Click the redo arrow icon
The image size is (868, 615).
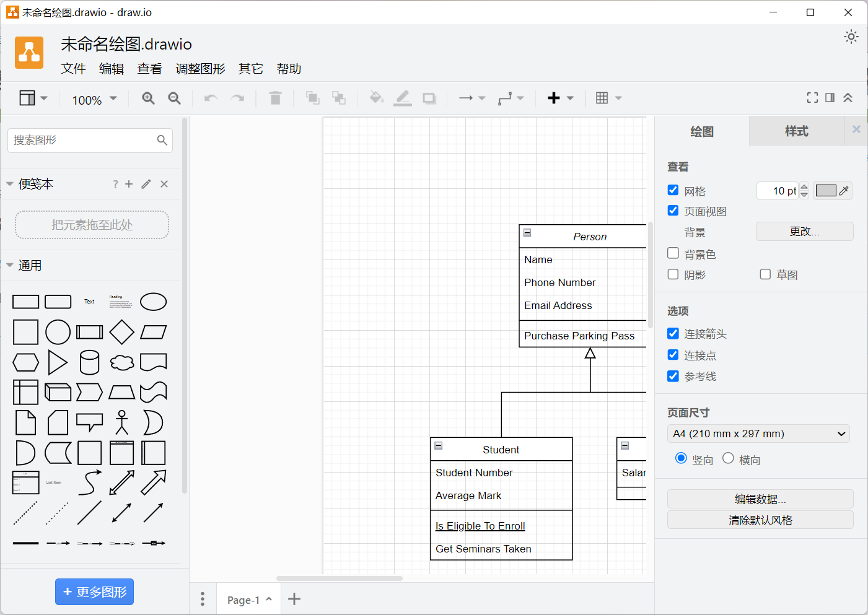tap(237, 98)
